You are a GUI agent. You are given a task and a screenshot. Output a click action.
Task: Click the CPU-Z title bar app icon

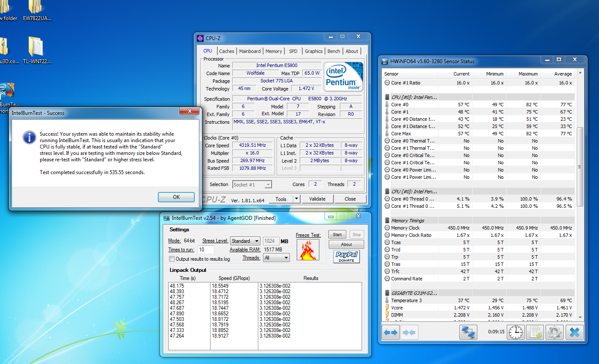coord(200,38)
